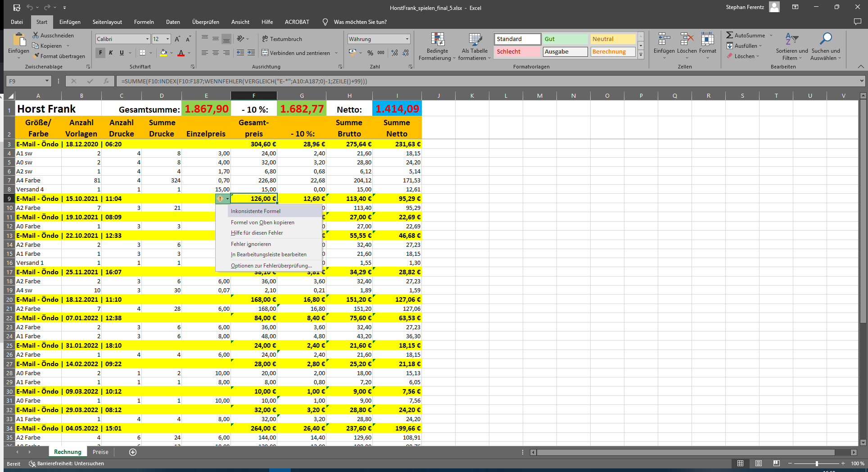This screenshot has width=868, height=472.
Task: Click into the formula bar input
Action: (x=487, y=81)
